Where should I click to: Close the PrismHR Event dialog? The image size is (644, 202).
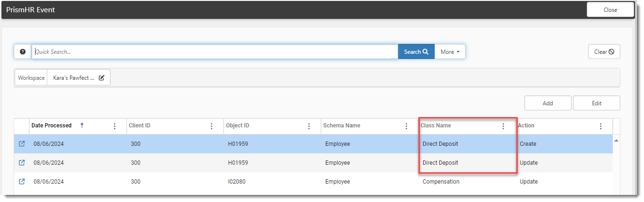[x=610, y=10]
